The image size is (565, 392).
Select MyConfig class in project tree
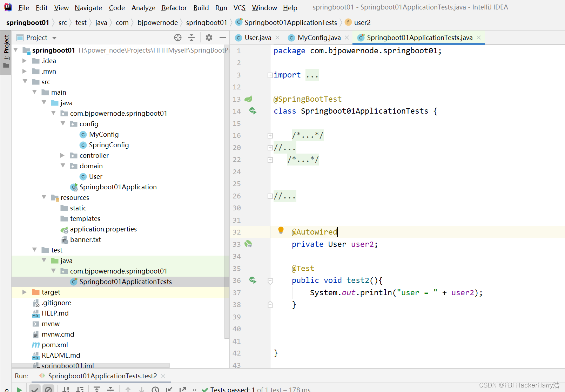104,134
